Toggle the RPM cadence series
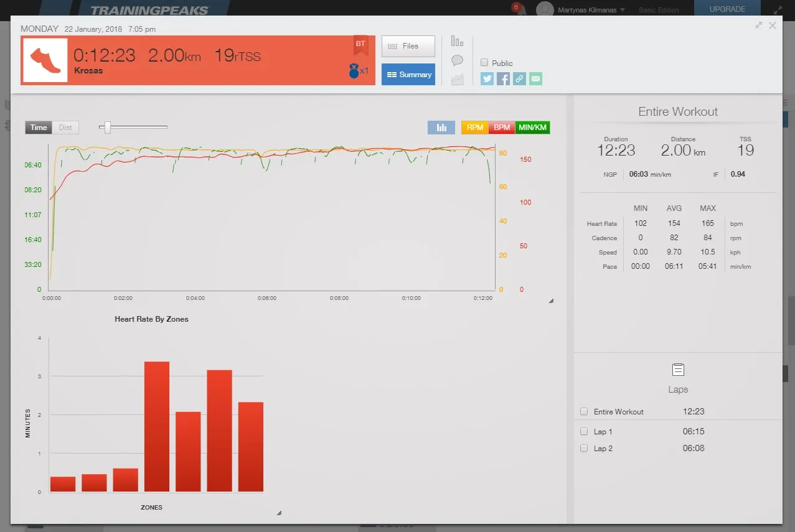Screen dimensions: 795x532 pos(475,128)
